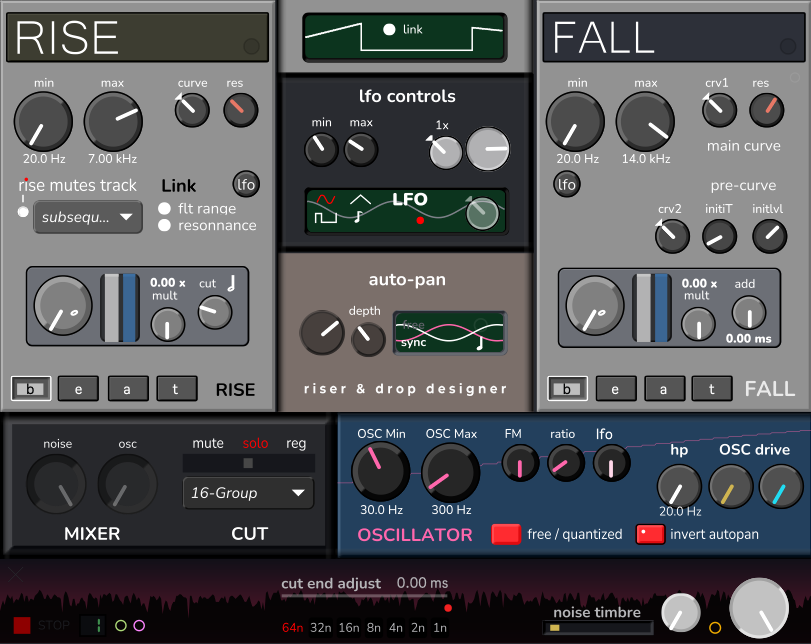The width and height of the screenshot is (811, 644).
Task: Click the cut end adjust slider
Action: pos(363,596)
